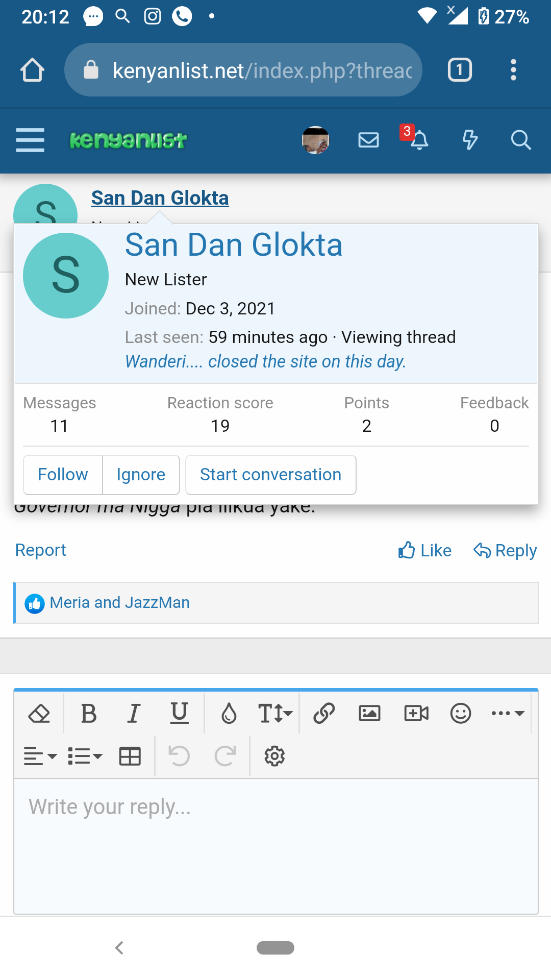The height and width of the screenshot is (980, 551).
Task: Insert a link in the editor
Action: 324,713
